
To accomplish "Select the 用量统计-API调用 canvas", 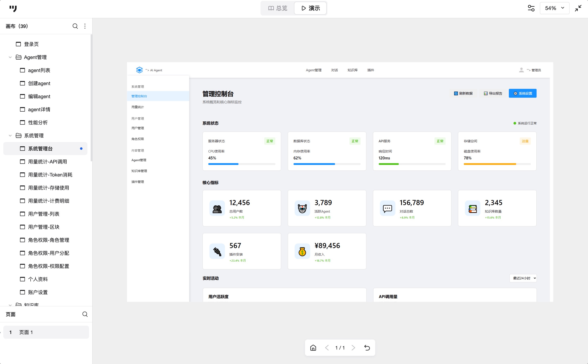I will [45, 162].
